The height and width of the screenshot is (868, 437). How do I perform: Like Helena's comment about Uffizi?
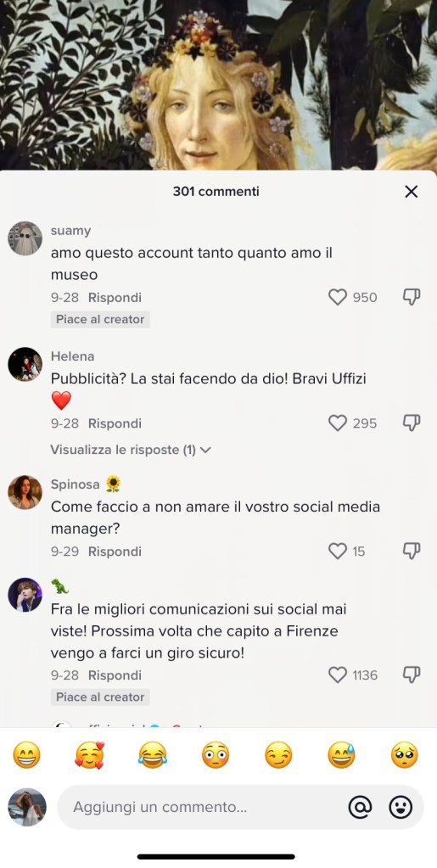338,423
